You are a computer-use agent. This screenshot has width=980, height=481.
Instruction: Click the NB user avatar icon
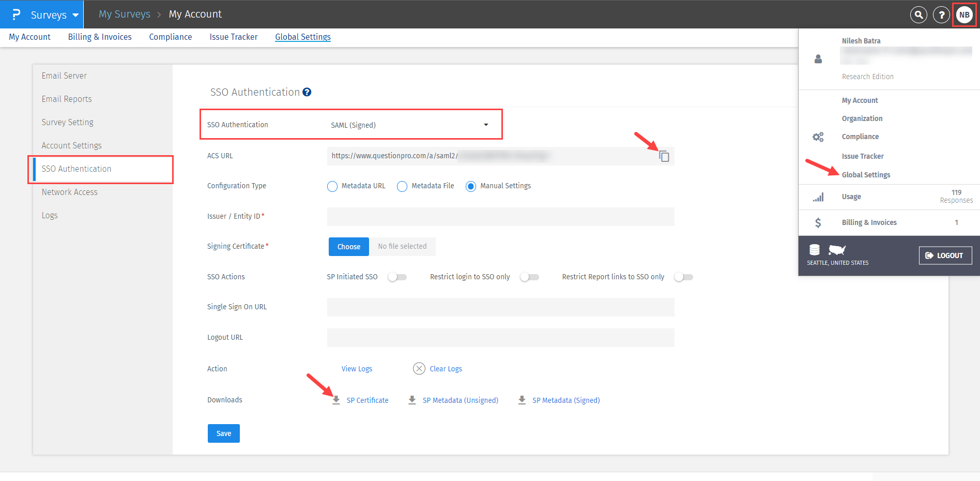tap(964, 14)
